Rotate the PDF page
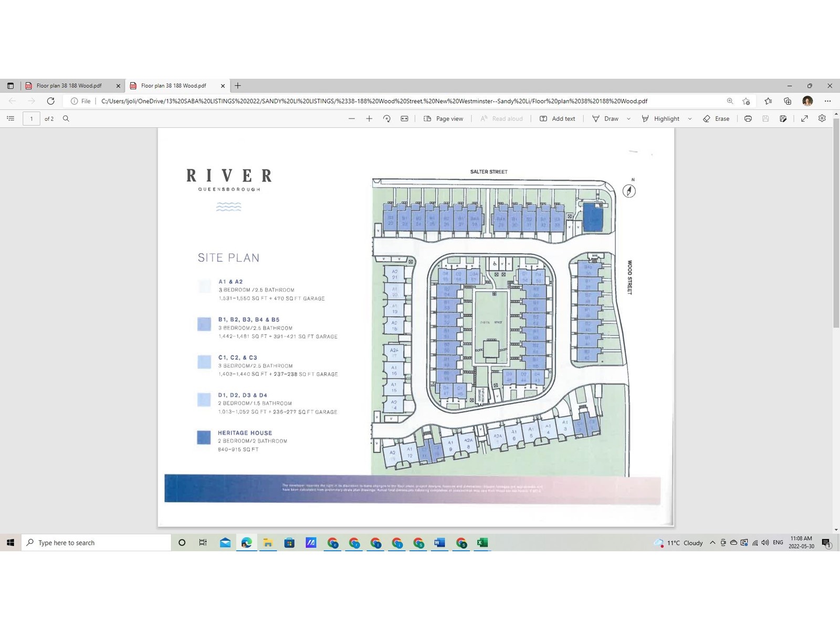Viewport: 840px width, 630px height. 387,119
